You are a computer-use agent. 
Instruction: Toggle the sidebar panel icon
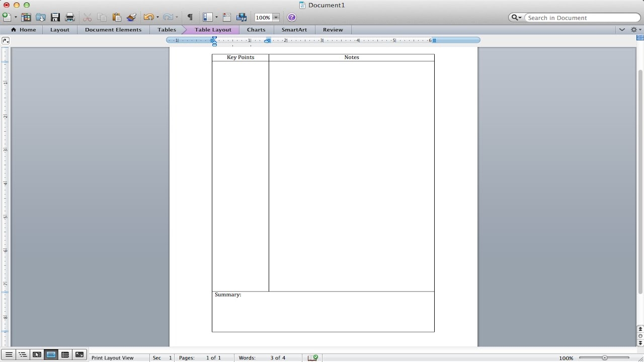(207, 17)
